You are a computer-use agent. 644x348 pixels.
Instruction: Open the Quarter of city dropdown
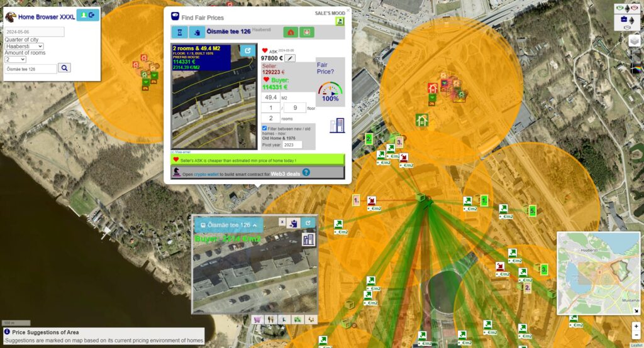[24, 46]
